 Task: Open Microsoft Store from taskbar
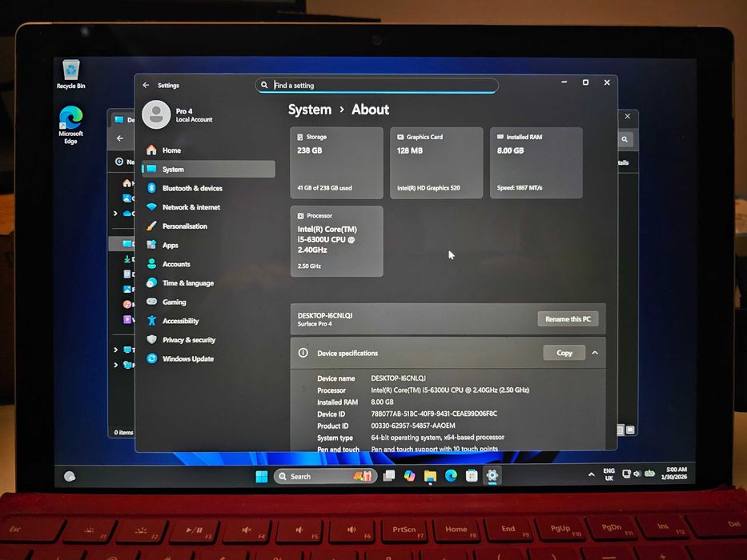pos(472,476)
